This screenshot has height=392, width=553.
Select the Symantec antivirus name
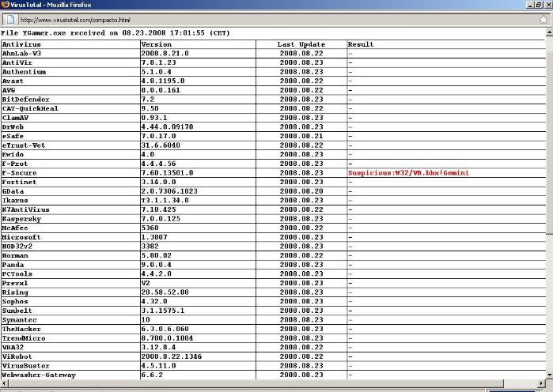coord(20,320)
